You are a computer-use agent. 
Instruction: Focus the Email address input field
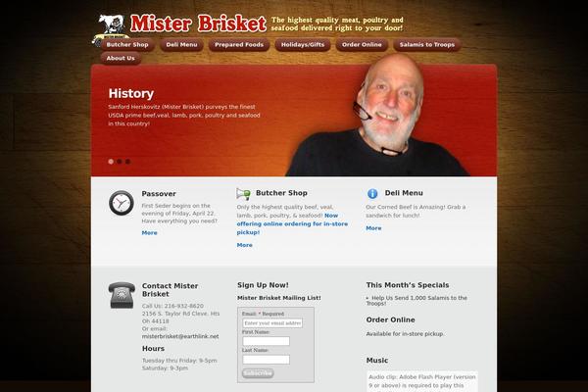coord(272,323)
